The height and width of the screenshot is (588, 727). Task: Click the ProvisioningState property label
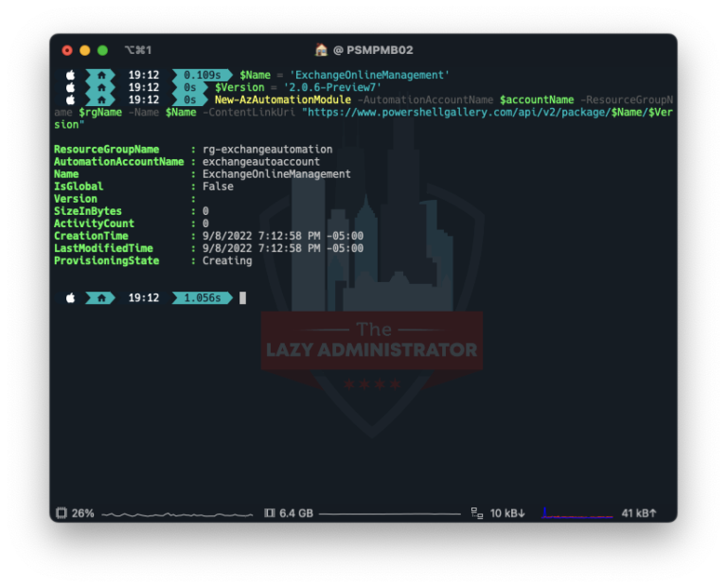coord(106,261)
